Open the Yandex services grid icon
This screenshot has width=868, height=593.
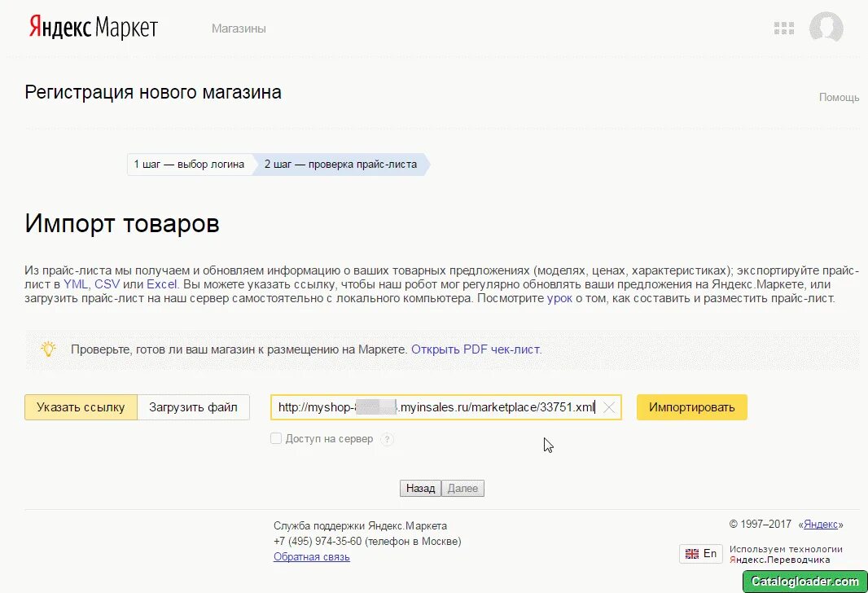[x=784, y=29]
